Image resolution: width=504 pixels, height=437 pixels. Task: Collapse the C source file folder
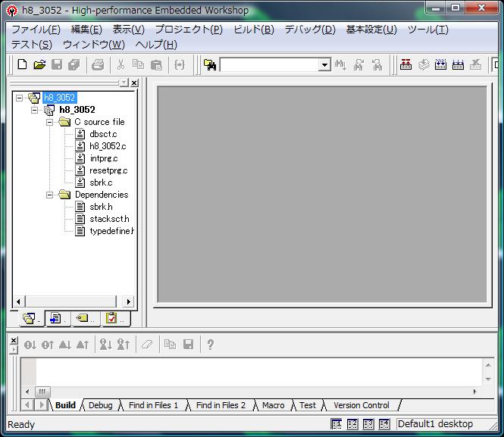coord(50,122)
